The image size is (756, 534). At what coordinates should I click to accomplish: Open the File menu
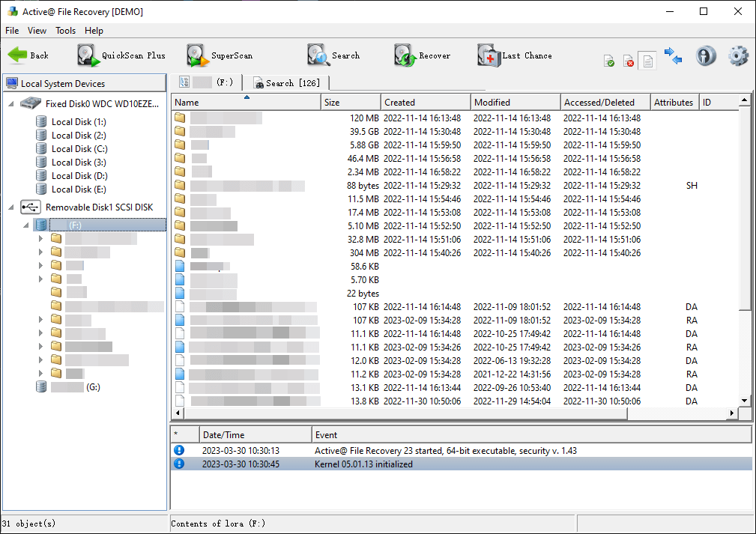click(x=12, y=31)
